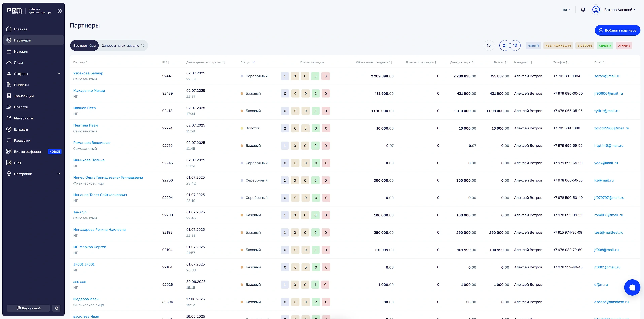Sort by Доход за лидов column
644x319 pixels.
[473, 62]
